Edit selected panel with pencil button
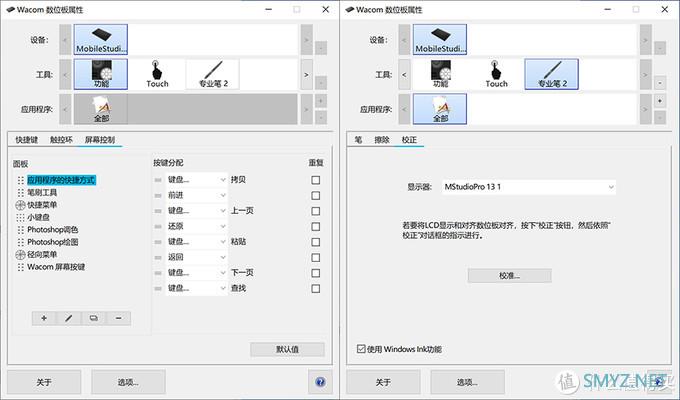This screenshot has width=680, height=400. click(69, 318)
